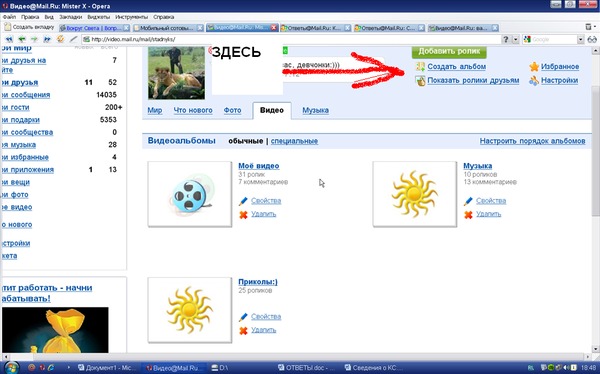
Task: Click pencil icon for Моё видео album
Action: [243, 201]
